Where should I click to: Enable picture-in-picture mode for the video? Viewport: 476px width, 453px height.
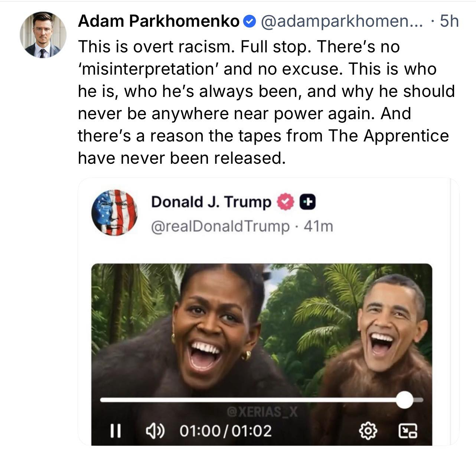(x=408, y=431)
